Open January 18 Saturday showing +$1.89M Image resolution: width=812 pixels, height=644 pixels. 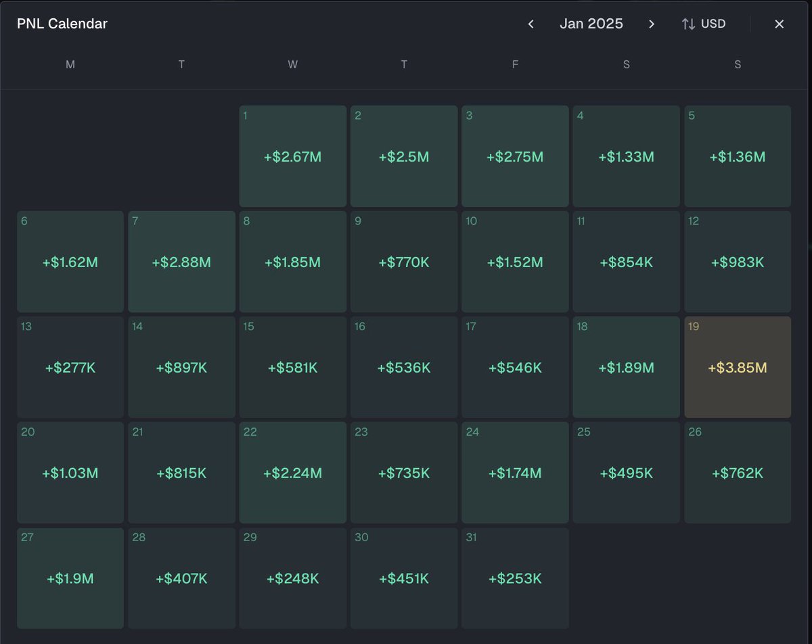pos(626,367)
